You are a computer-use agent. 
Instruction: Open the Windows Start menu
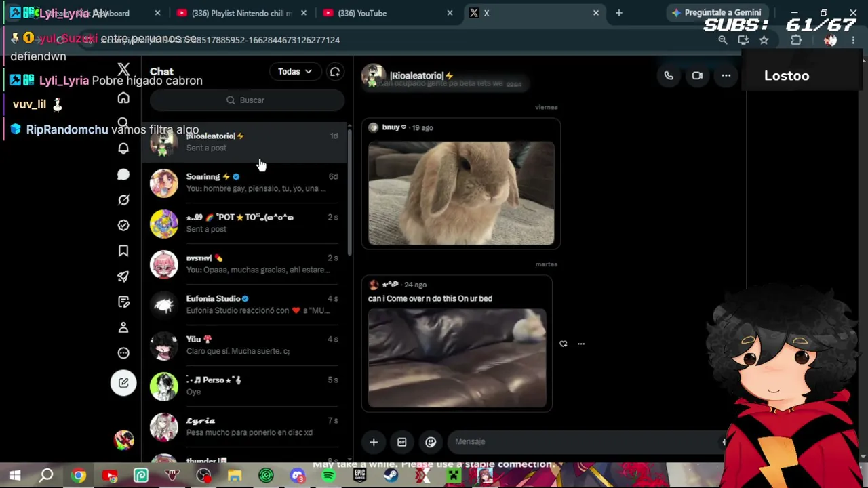click(15, 476)
